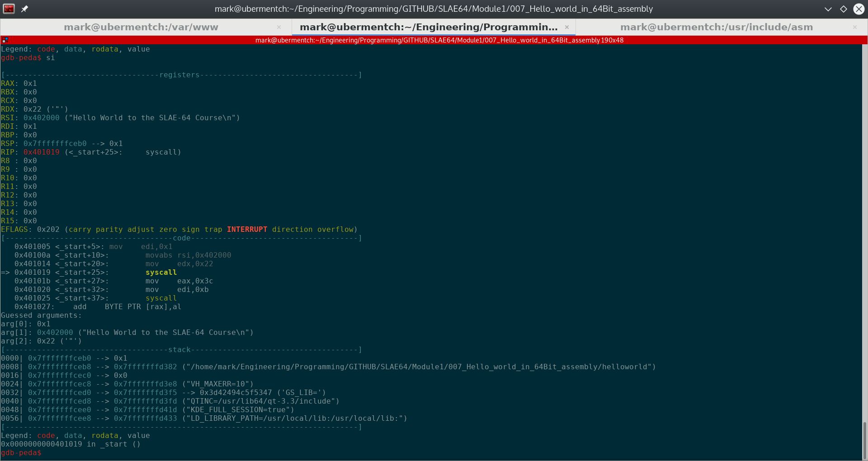
Task: Click the "KDE_FULL_SESSION=true" stack string
Action: (x=238, y=410)
